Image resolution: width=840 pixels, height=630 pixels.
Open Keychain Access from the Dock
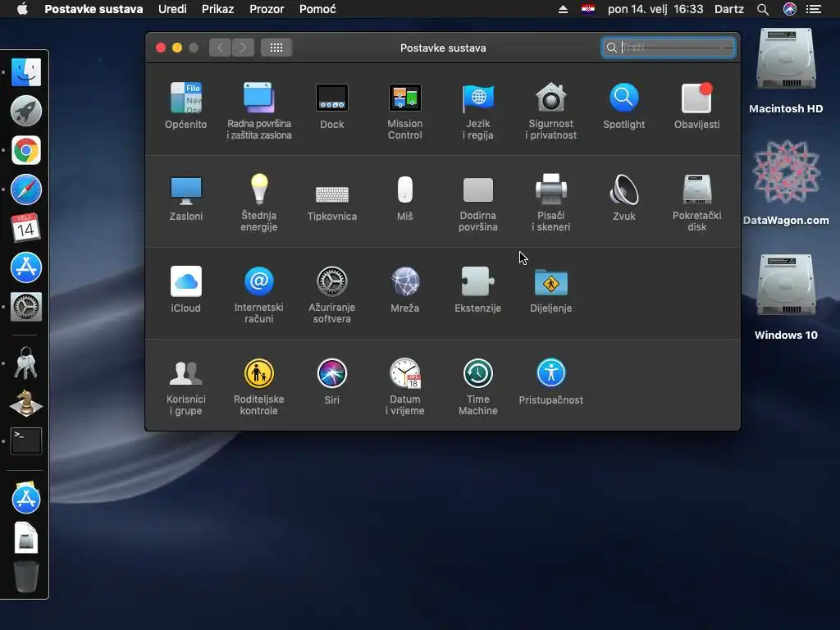(x=25, y=363)
